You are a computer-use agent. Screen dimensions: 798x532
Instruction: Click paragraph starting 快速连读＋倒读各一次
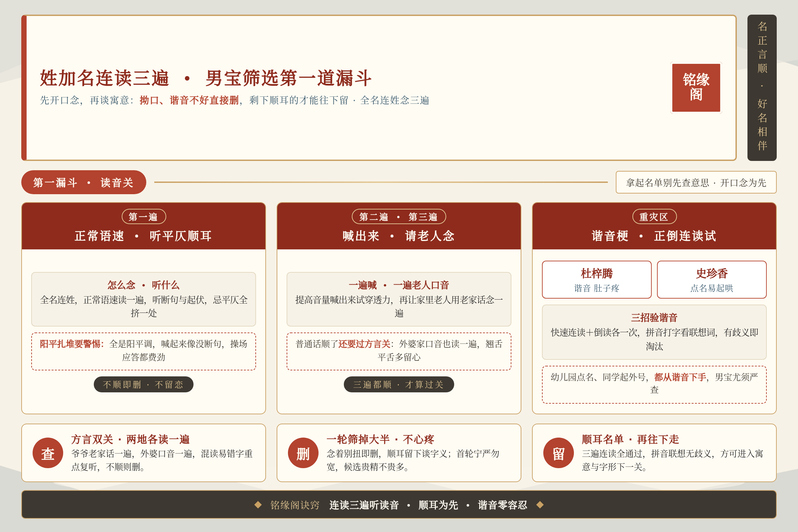pos(654,339)
